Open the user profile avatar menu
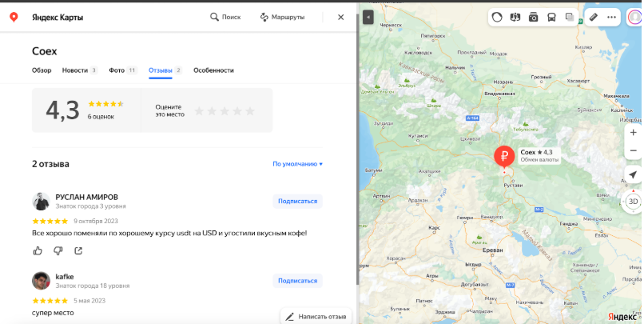Viewport: 644px width, 324px height. [x=635, y=18]
